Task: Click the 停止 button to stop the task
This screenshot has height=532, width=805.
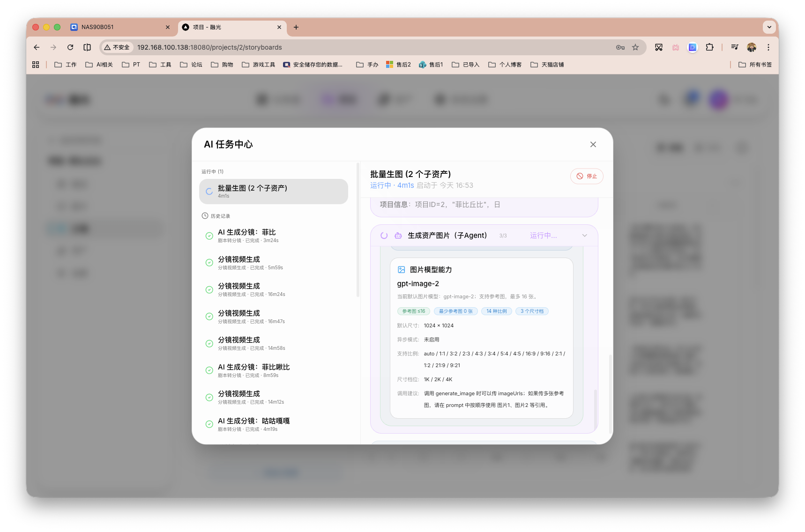Action: (587, 176)
